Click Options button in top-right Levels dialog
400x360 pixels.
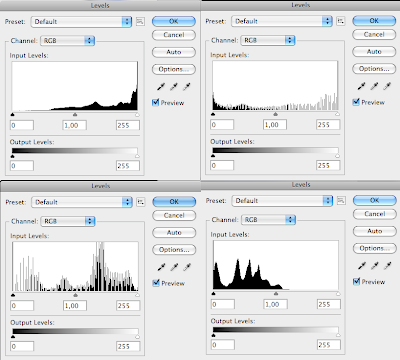pyautogui.click(x=374, y=69)
